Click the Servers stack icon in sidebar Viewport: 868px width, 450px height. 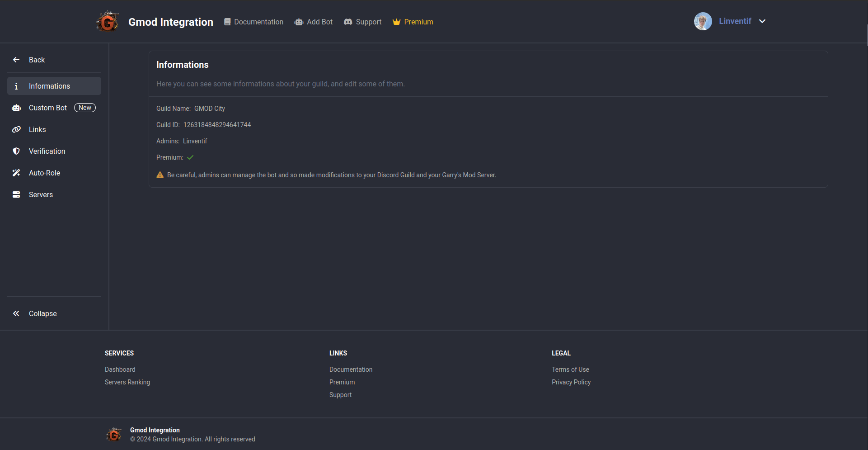point(16,195)
